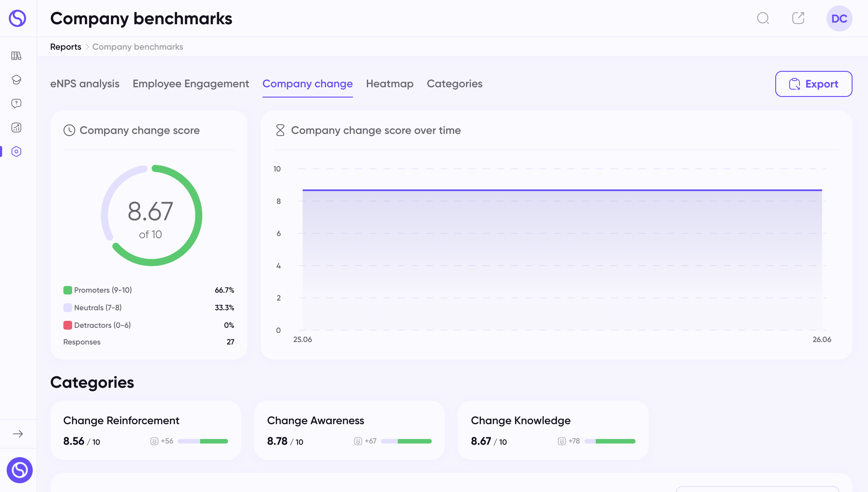Click the Company benchmarks page title
The height and width of the screenshot is (492, 868).
141,18
